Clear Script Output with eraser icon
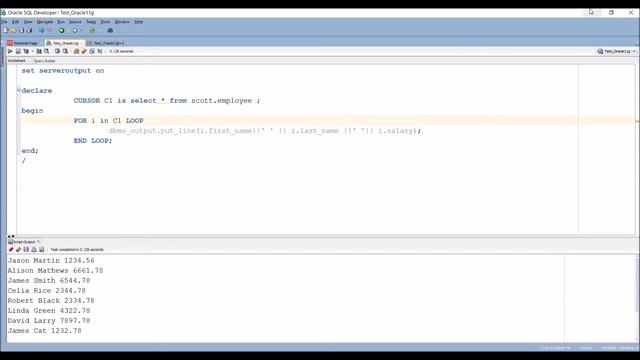 click(18, 249)
